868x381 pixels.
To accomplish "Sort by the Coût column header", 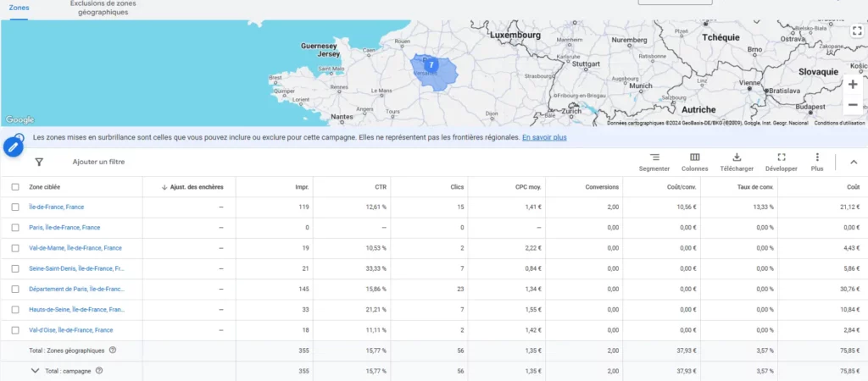I will (853, 187).
